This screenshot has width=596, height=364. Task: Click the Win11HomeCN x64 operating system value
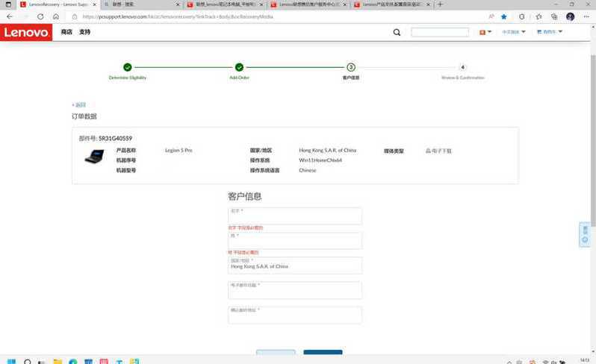point(320,160)
